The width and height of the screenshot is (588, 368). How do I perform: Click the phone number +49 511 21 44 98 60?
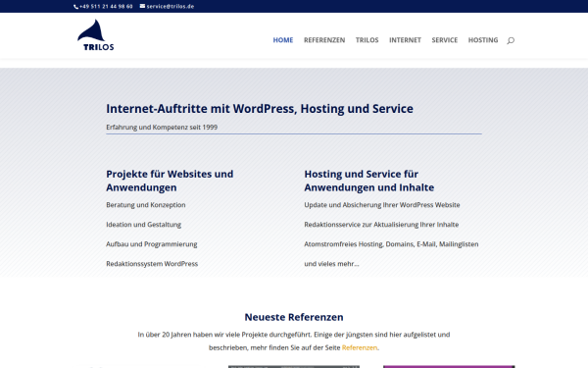(106, 7)
